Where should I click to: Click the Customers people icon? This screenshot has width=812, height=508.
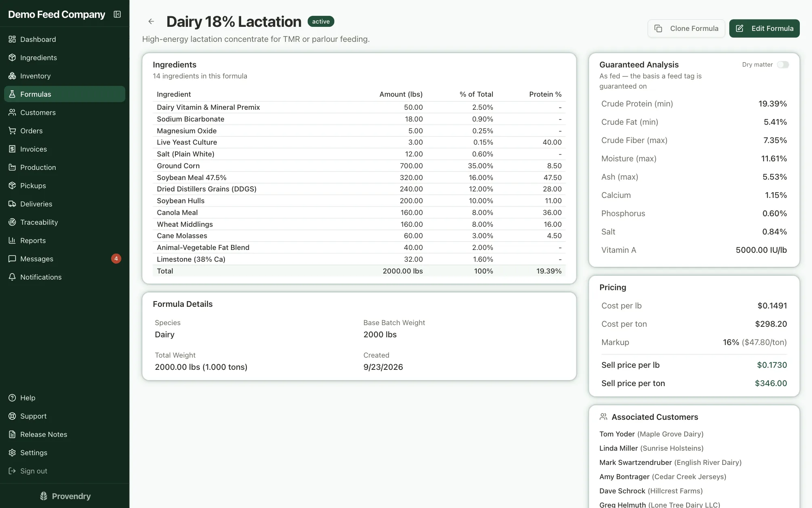coord(12,113)
